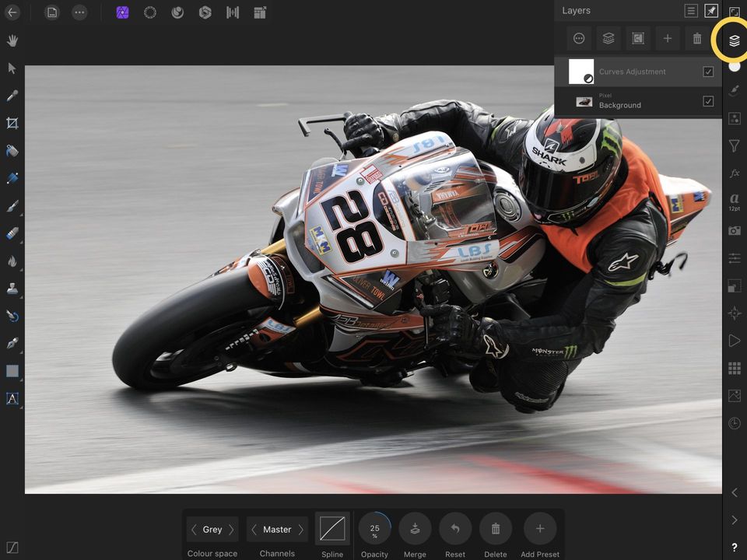
Task: Tap the redo right chevron
Action: click(734, 520)
